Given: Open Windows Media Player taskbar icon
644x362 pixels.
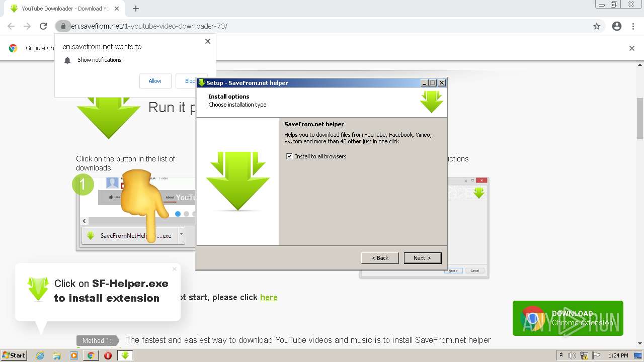Looking at the screenshot, I should (74, 355).
